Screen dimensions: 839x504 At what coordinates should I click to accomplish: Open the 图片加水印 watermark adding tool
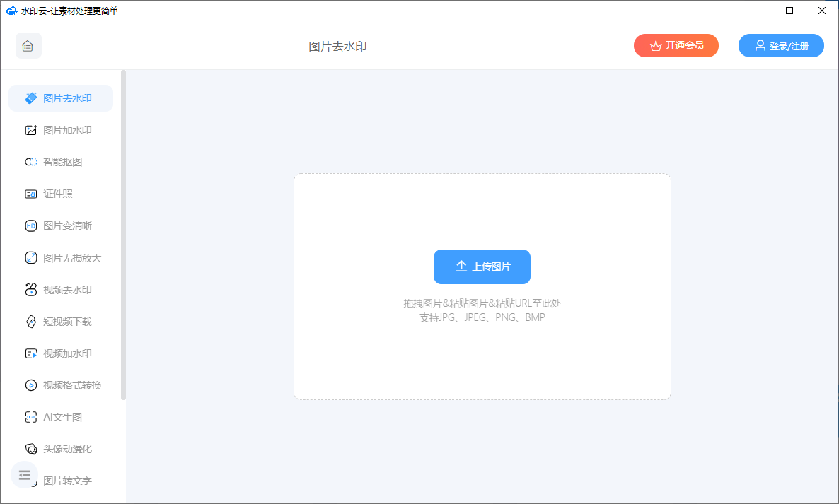tap(61, 129)
